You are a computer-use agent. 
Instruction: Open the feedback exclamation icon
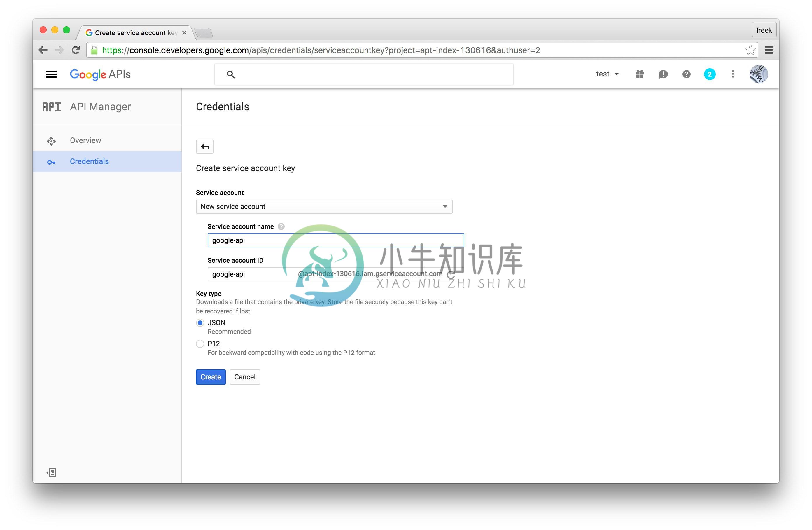pyautogui.click(x=663, y=74)
